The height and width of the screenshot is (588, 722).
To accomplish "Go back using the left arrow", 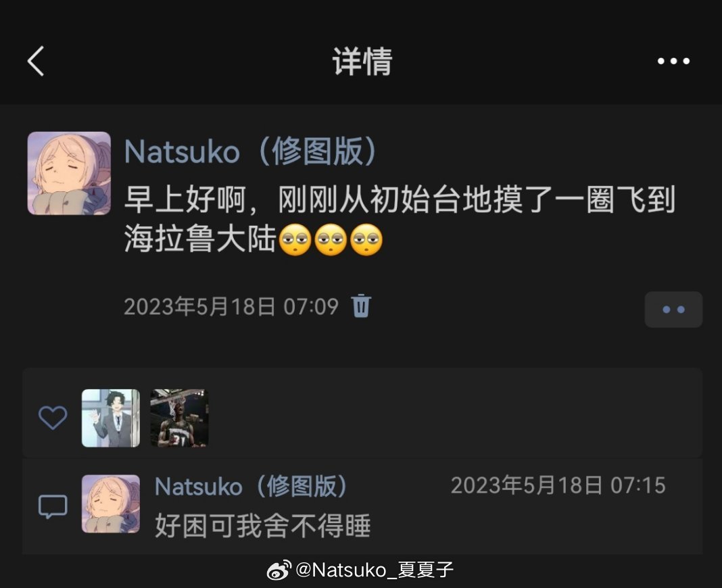I will [x=36, y=61].
